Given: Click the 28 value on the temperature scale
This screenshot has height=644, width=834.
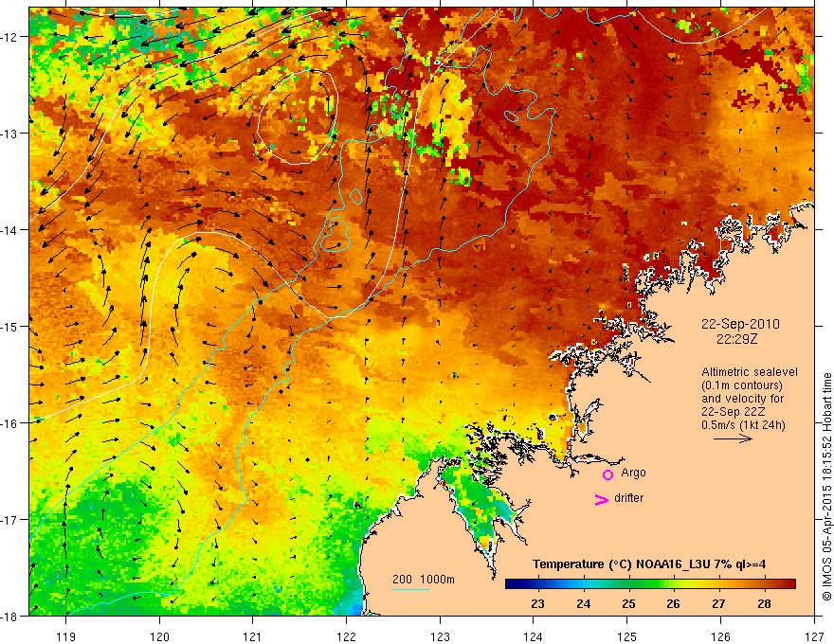Looking at the screenshot, I should click(764, 603).
